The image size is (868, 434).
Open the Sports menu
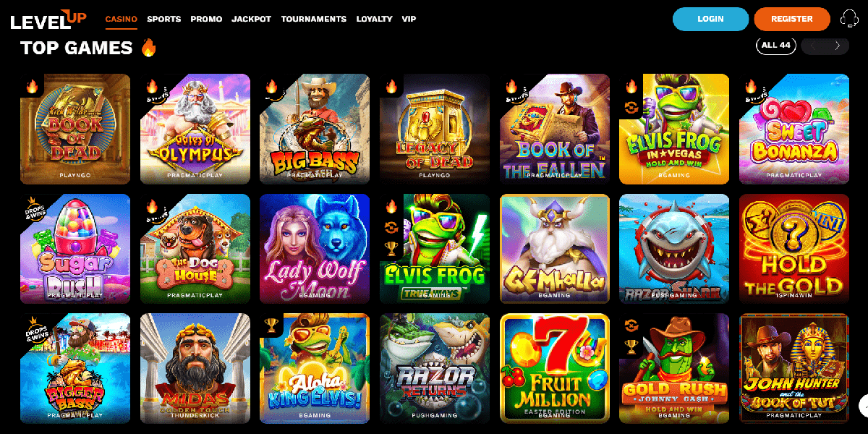[x=163, y=19]
